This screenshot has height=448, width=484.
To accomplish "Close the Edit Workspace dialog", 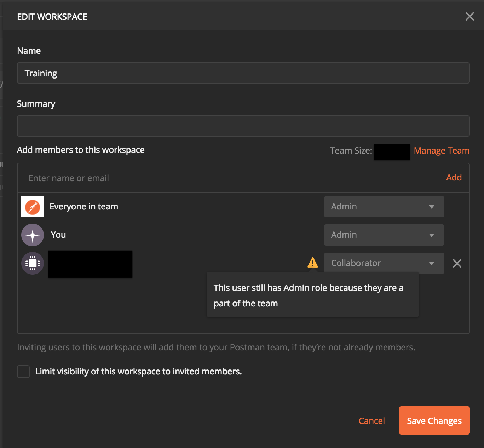I will click(469, 16).
